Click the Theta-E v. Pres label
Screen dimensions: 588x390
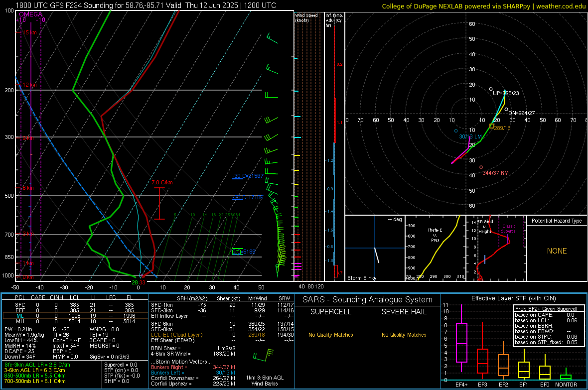pos(435,235)
